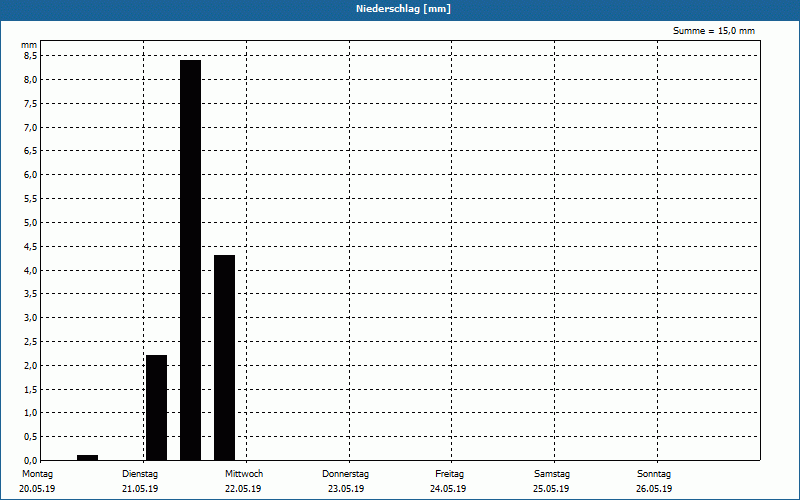Click the '2,5' y-axis value
Screen dimensions: 800x500
31,341
